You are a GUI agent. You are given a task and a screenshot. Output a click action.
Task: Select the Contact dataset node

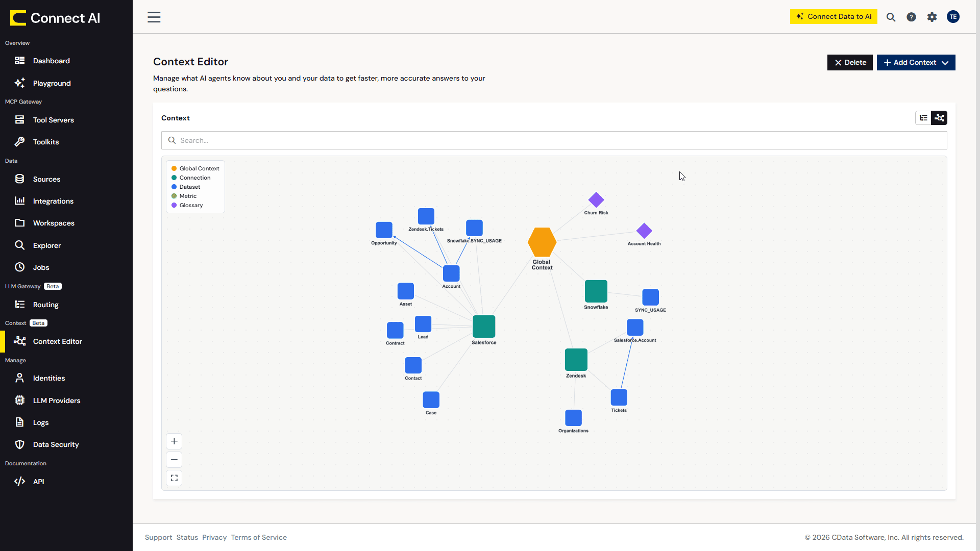(x=413, y=365)
